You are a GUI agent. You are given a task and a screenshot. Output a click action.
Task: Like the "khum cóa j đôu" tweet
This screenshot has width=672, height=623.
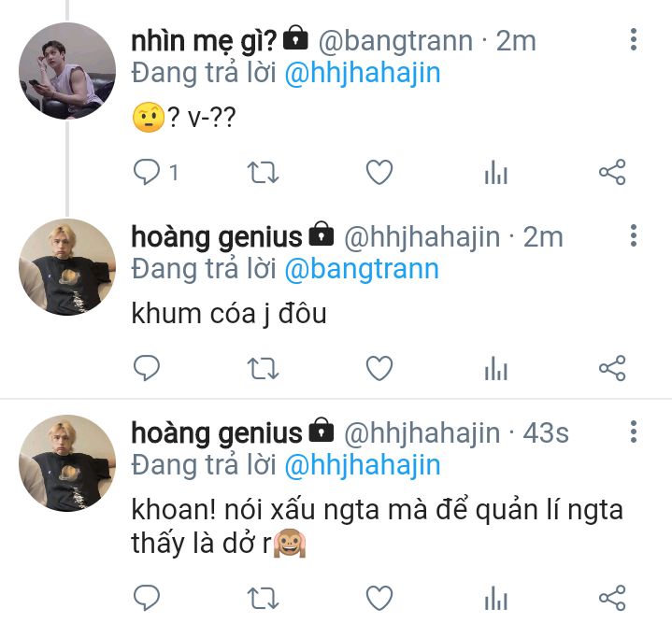click(x=379, y=368)
